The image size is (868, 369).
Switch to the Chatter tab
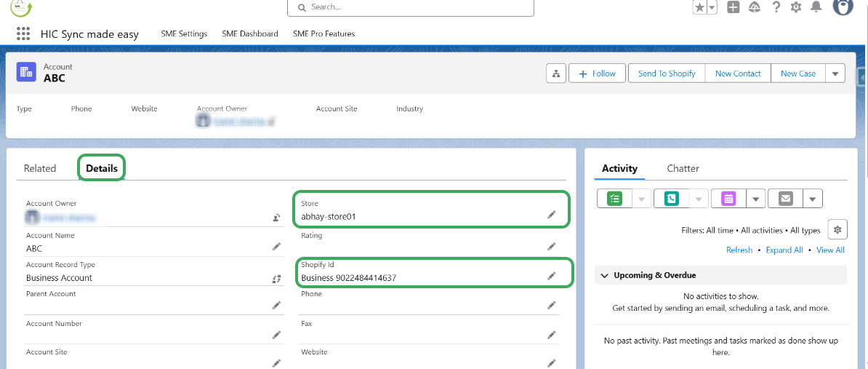(683, 168)
